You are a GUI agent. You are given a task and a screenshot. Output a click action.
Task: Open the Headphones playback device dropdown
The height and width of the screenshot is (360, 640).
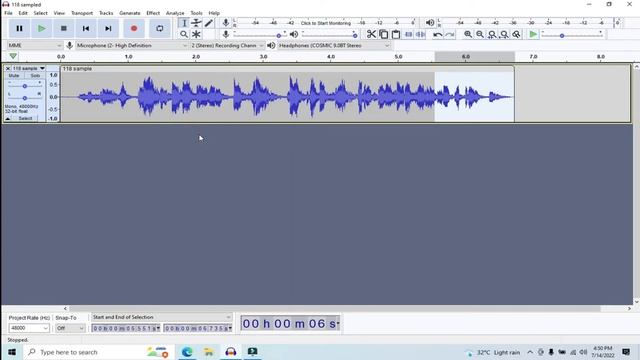334,45
